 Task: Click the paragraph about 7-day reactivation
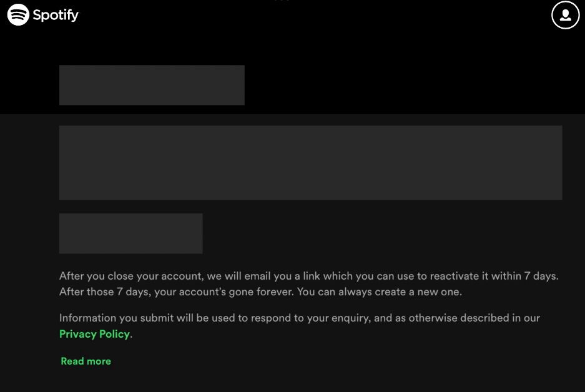click(x=310, y=283)
